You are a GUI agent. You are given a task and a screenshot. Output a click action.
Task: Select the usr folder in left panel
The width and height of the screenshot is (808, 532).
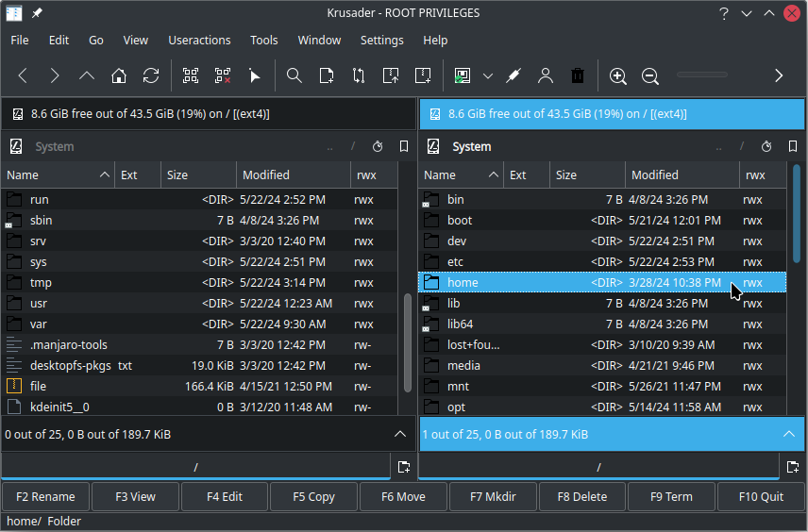click(x=199, y=304)
